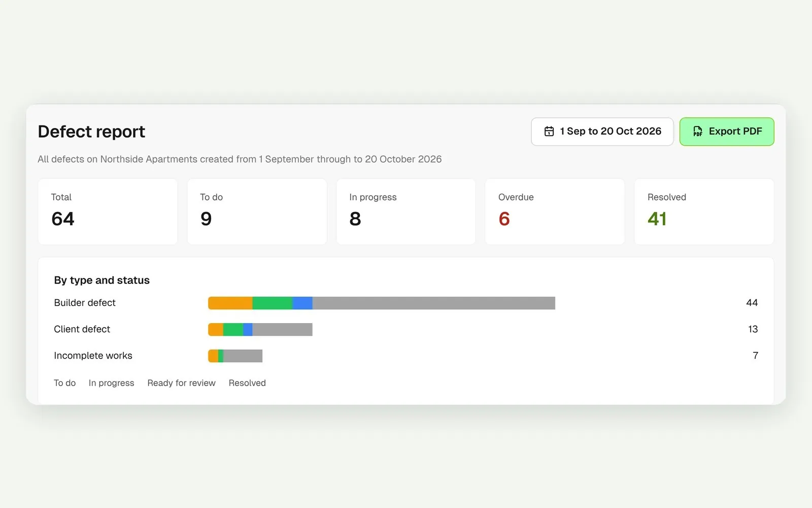Click green segment of Builder defect bar
812x508 pixels.
(x=273, y=303)
